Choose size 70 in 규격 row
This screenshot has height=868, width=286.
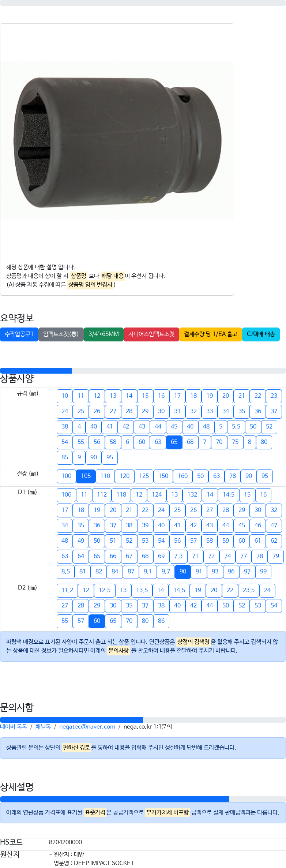coord(219,442)
